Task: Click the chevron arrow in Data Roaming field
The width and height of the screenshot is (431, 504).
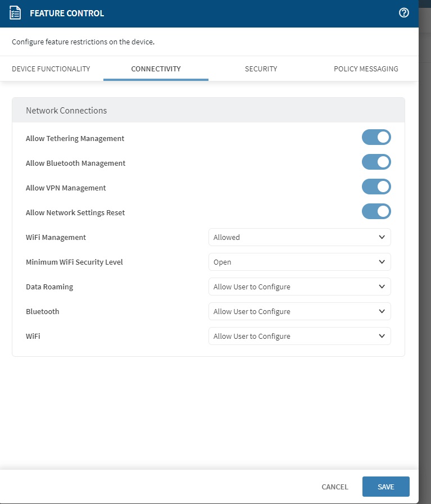Action: coord(382,287)
